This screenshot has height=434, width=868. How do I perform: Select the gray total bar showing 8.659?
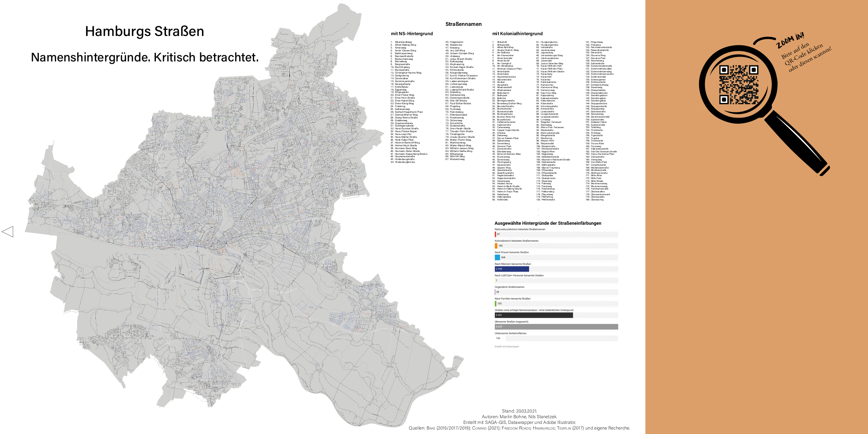(x=556, y=327)
